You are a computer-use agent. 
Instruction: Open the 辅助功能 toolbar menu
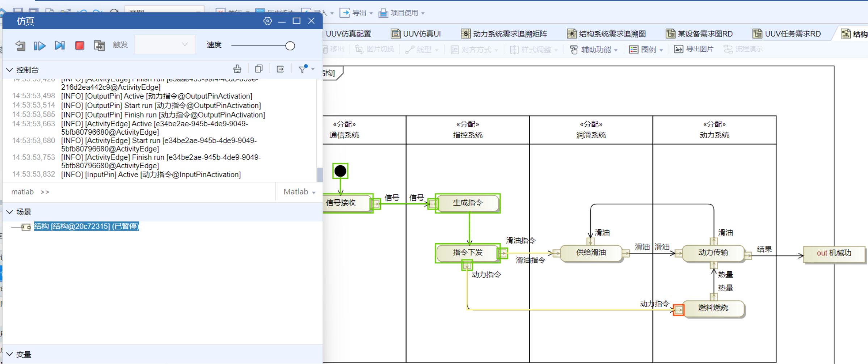594,50
